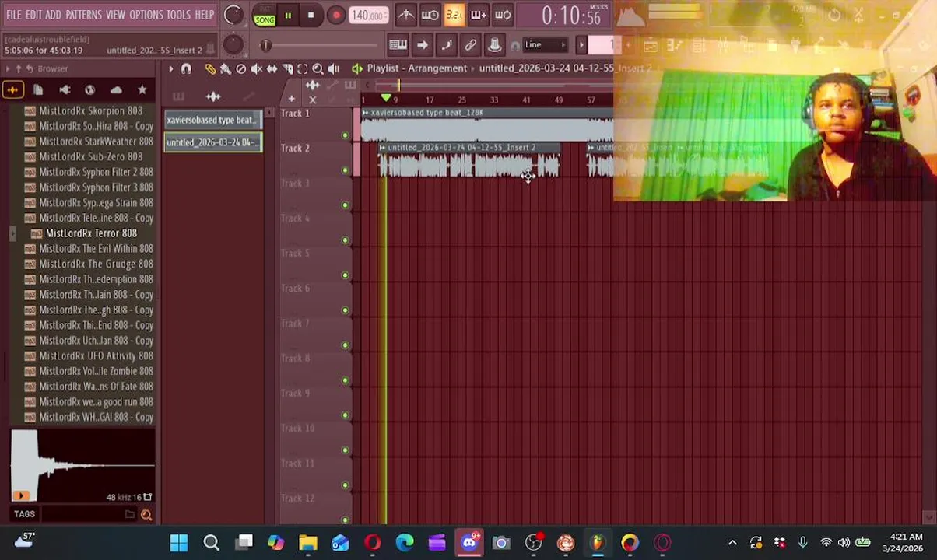Open the Line snap dropdown
Screen dimensions: 937x560
point(545,45)
